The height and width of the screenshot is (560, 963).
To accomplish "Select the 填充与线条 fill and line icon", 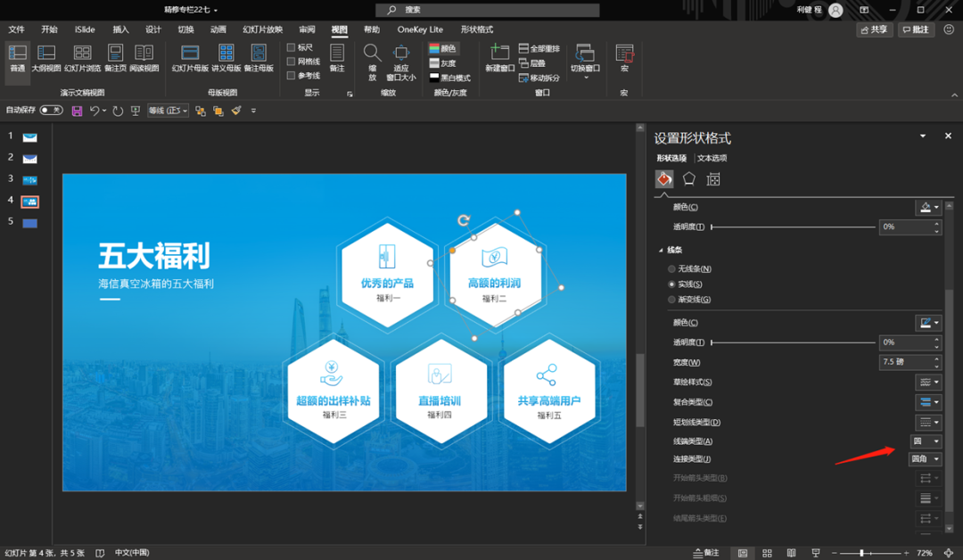I will [664, 178].
